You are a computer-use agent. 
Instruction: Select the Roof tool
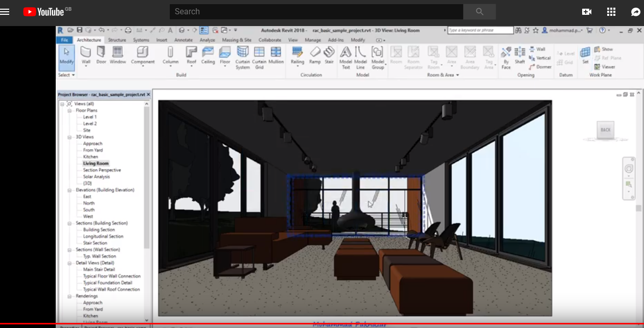pyautogui.click(x=191, y=56)
